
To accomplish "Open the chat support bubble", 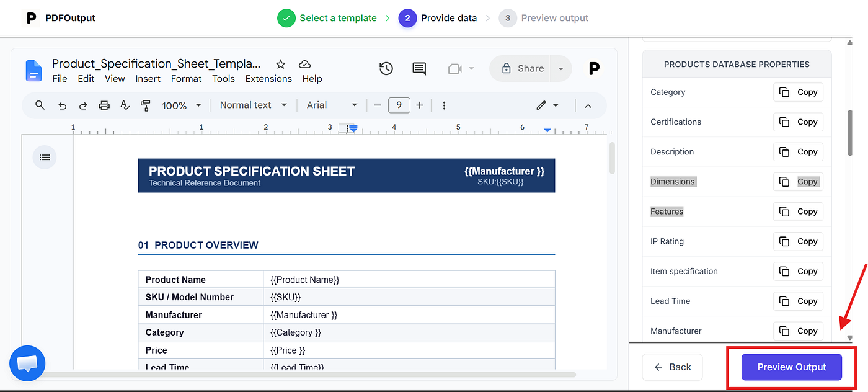I will tap(27, 363).
